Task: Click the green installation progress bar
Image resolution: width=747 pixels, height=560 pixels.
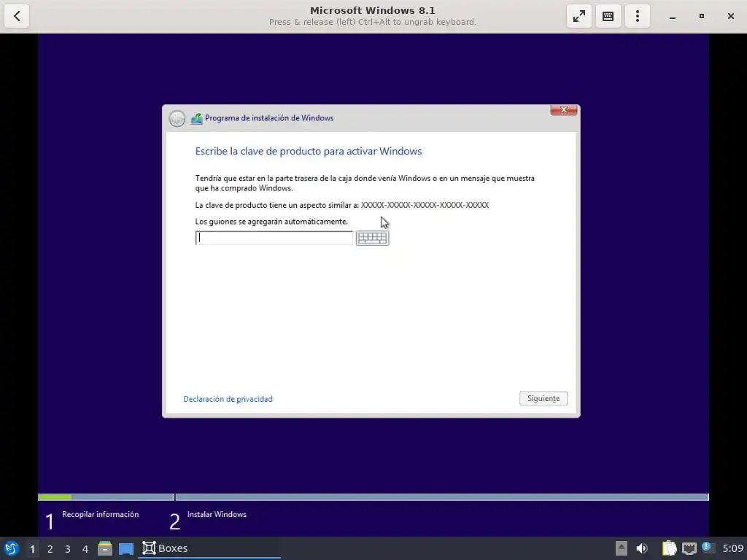Action: tap(55, 497)
